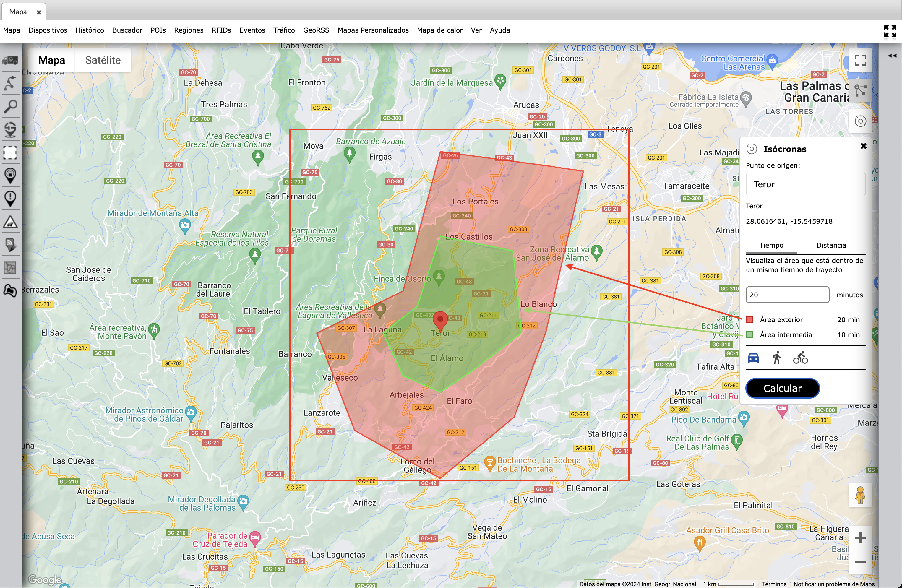Select the route path tool icon
The height and width of the screenshot is (588, 902).
coord(10,83)
